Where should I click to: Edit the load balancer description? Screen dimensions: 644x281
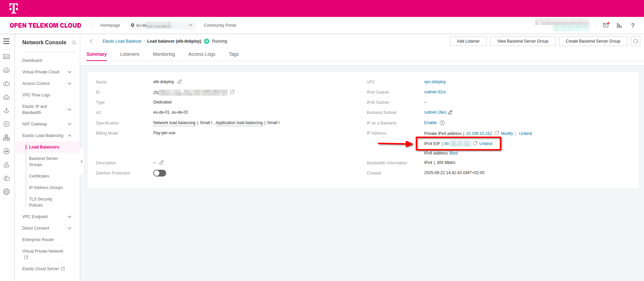161,163
